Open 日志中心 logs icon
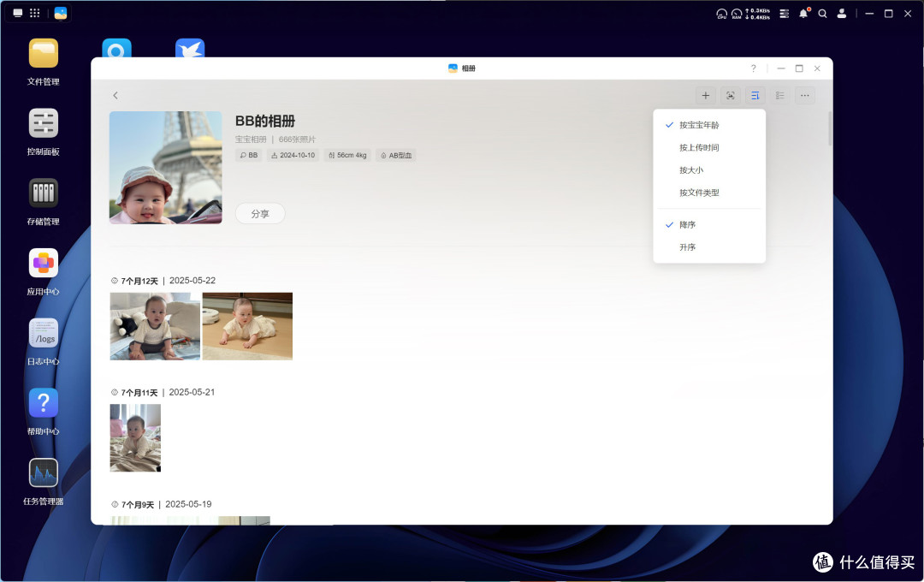This screenshot has width=924, height=582. 43,333
